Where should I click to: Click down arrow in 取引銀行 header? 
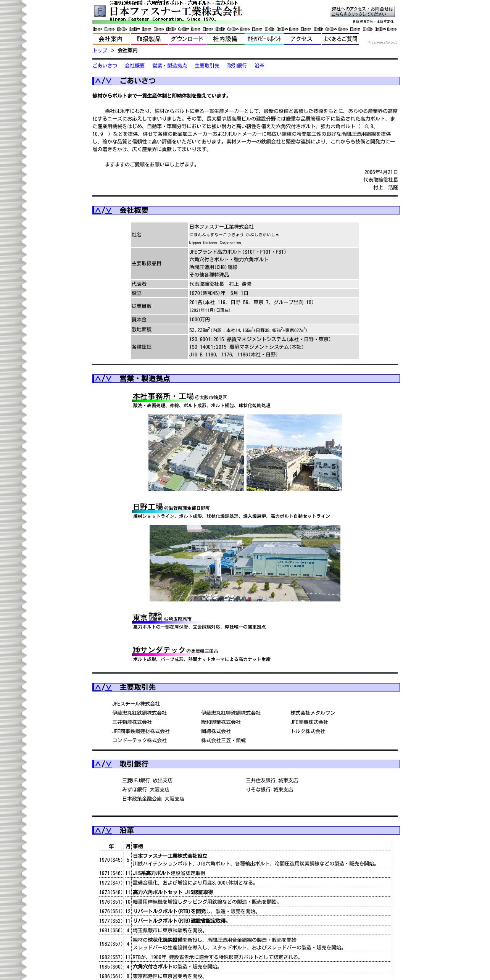point(108,764)
